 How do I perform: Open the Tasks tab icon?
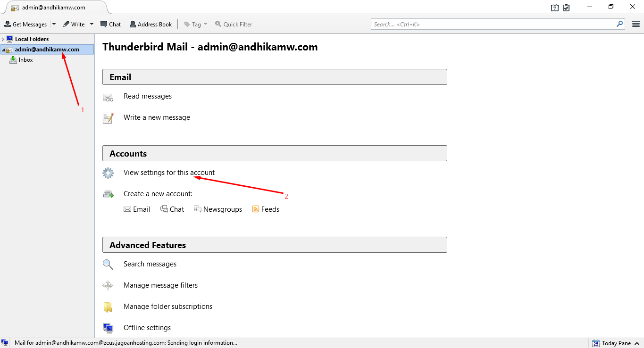coord(566,8)
